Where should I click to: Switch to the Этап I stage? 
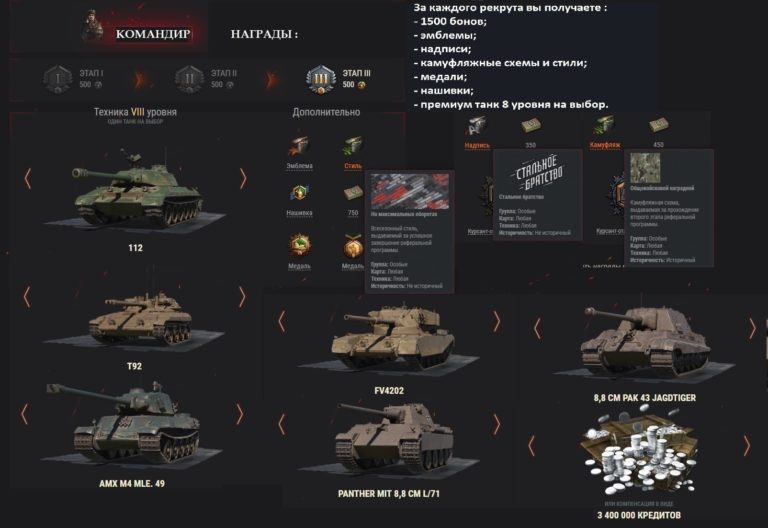click(x=58, y=79)
